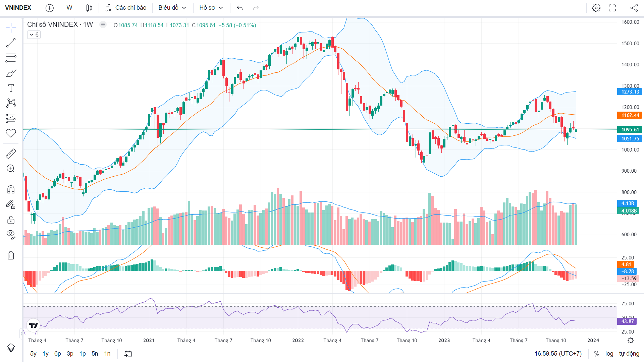Screen dimensions: 644x362
Task: Hide all drawings with eye icon
Action: [11, 235]
